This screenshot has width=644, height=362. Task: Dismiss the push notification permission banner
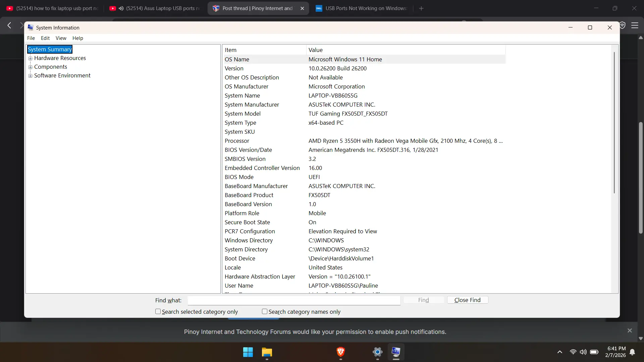pyautogui.click(x=630, y=330)
